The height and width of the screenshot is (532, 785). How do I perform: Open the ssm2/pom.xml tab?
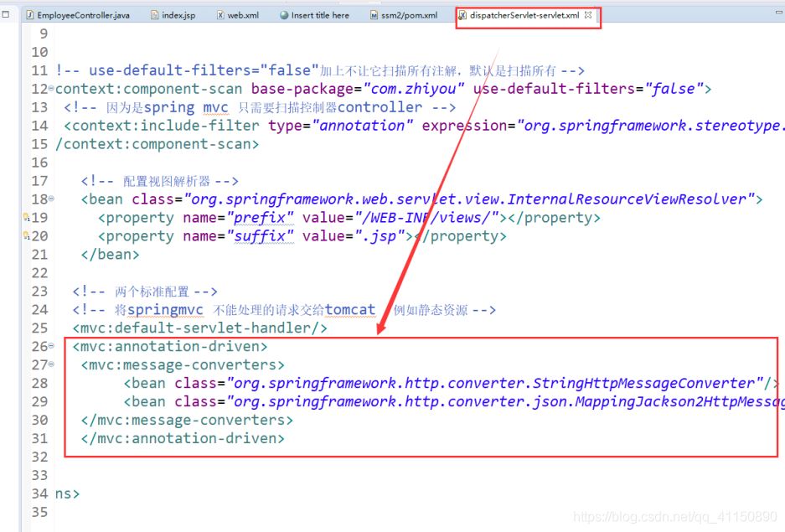(x=404, y=15)
